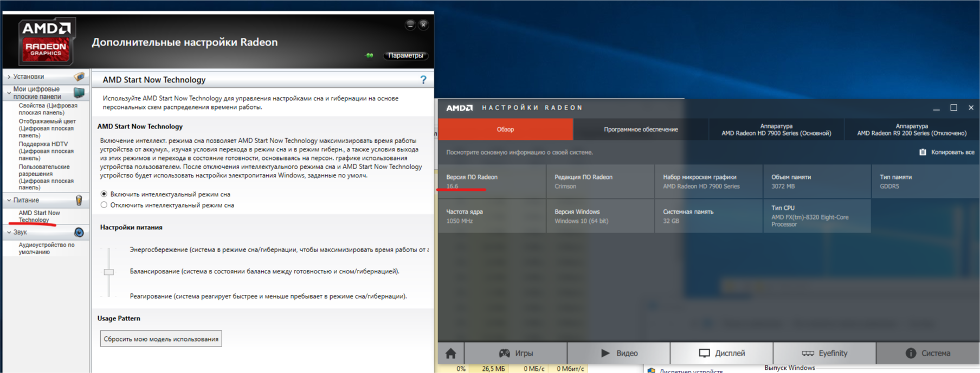Open the Игры tab
Image resolution: width=980 pixels, height=373 pixels.
pyautogui.click(x=515, y=353)
